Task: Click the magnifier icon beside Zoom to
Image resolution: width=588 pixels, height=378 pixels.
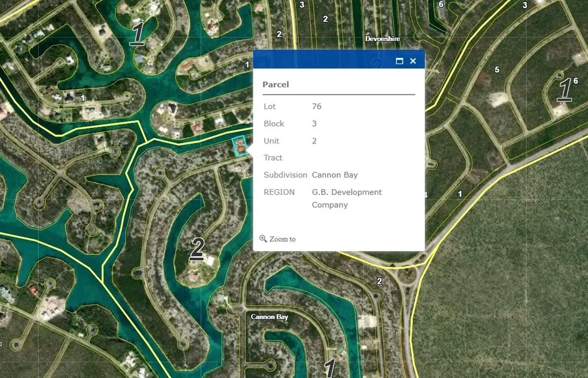Action: 263,239
